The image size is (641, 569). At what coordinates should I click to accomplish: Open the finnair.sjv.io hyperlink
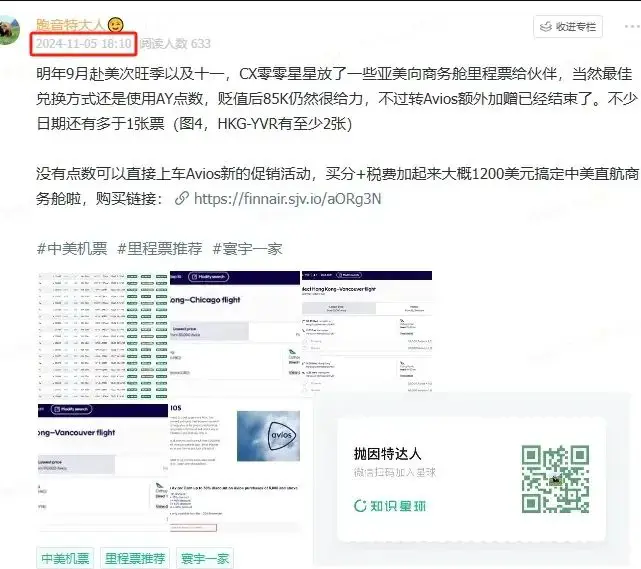[x=288, y=198]
